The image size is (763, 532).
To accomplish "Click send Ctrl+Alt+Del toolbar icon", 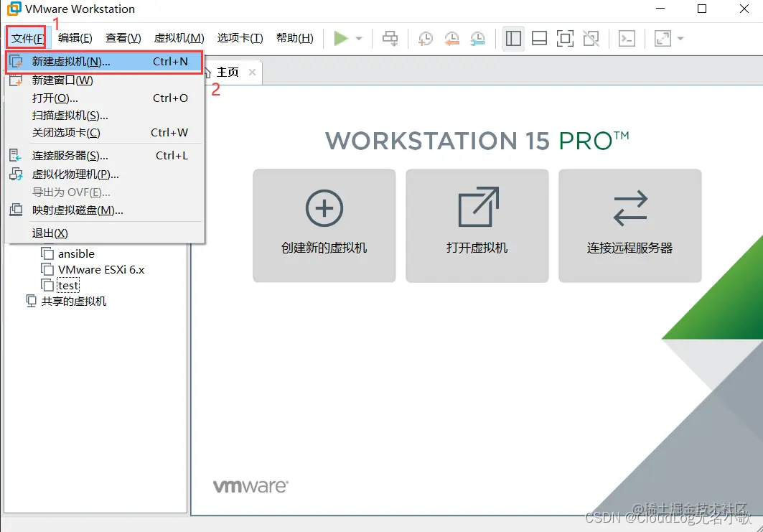I will click(390, 38).
